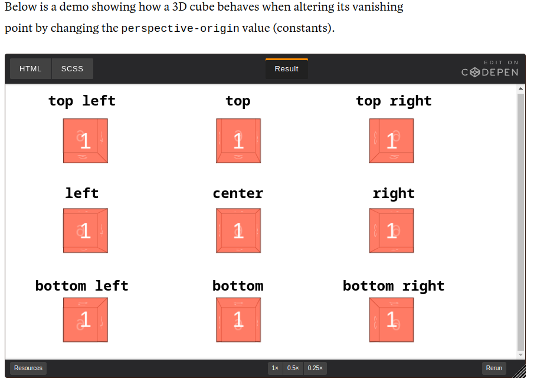Click the bottom right cube
Image resolution: width=537 pixels, height=392 pixels.
click(391, 320)
